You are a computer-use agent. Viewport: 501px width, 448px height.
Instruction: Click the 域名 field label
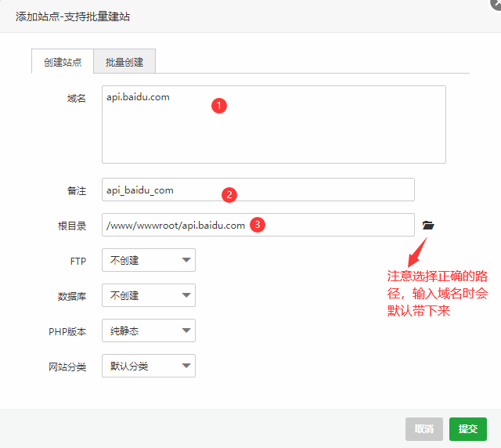click(x=77, y=98)
